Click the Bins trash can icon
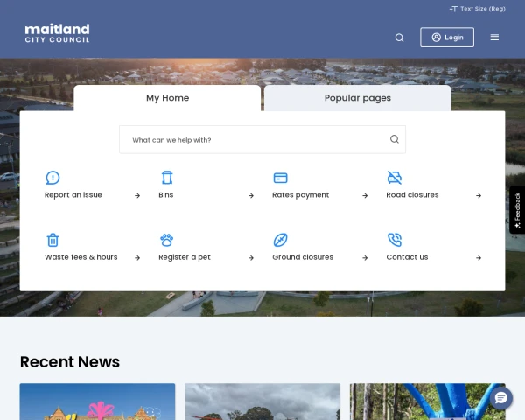The width and height of the screenshot is (525, 420). tap(166, 178)
